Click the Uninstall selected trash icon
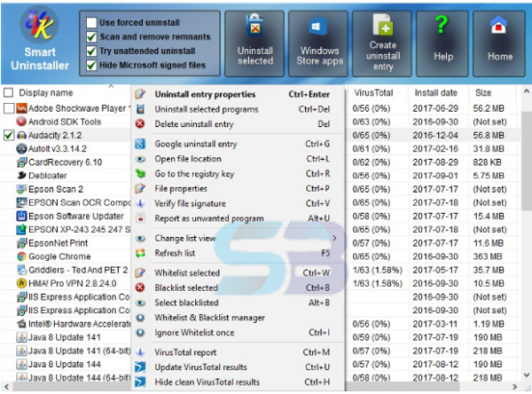532x394 pixels. (x=254, y=25)
